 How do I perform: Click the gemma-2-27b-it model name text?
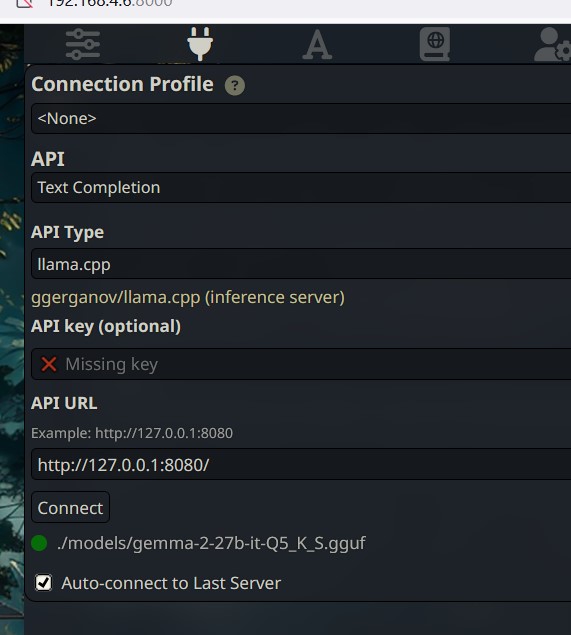click(211, 543)
